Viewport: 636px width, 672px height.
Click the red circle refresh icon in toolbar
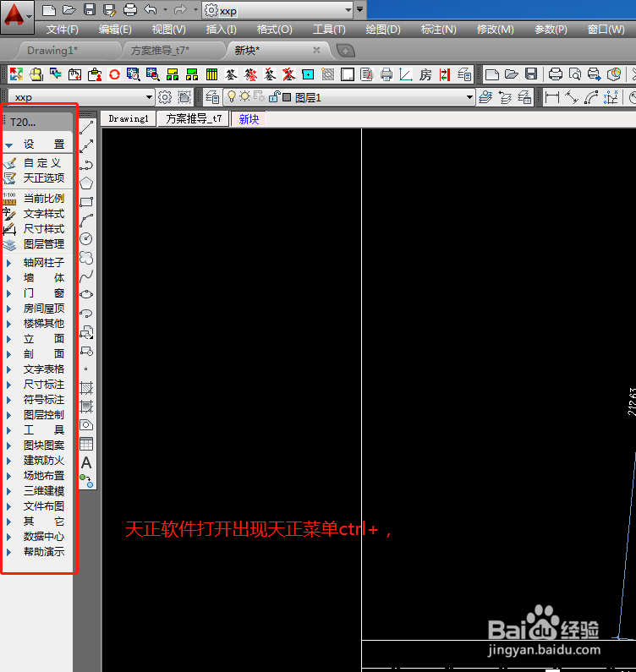pyautogui.click(x=114, y=74)
